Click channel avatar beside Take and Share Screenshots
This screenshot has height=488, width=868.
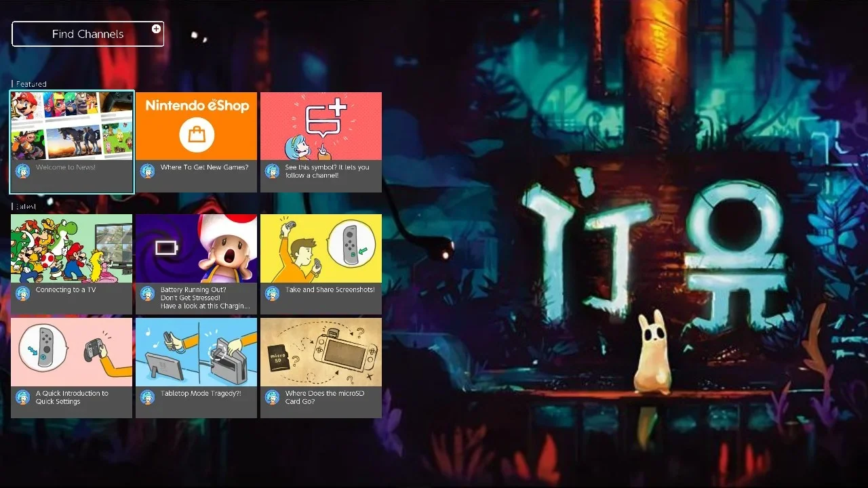click(x=273, y=293)
